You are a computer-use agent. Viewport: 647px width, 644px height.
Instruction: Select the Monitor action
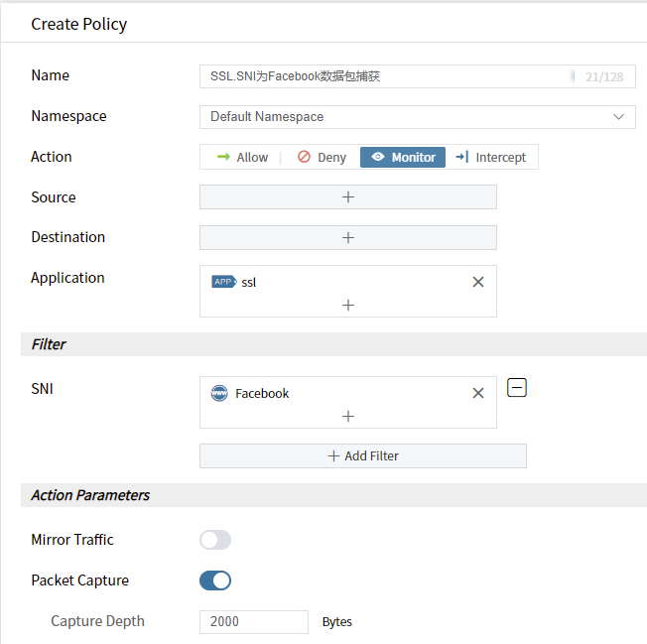403,157
